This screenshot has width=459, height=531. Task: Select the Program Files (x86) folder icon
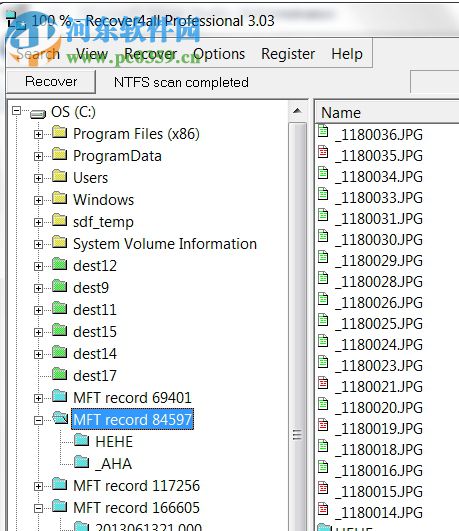click(60, 132)
